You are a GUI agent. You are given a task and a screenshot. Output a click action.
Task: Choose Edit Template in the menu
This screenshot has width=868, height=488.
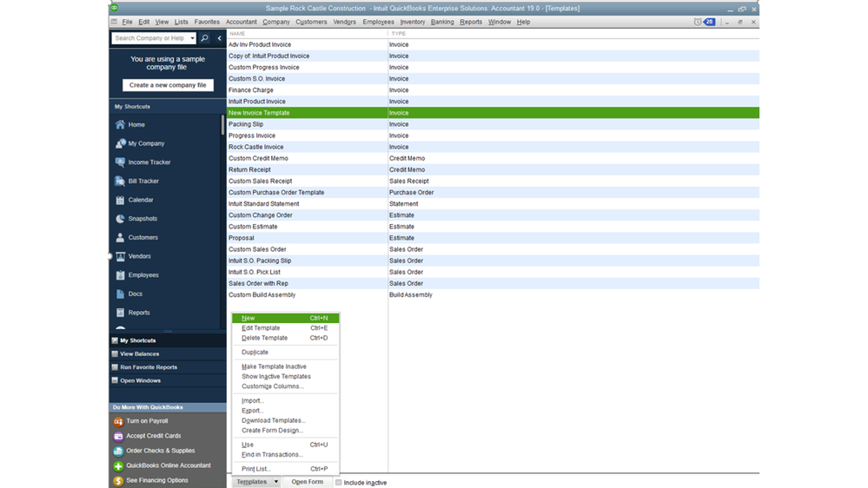(x=285, y=328)
